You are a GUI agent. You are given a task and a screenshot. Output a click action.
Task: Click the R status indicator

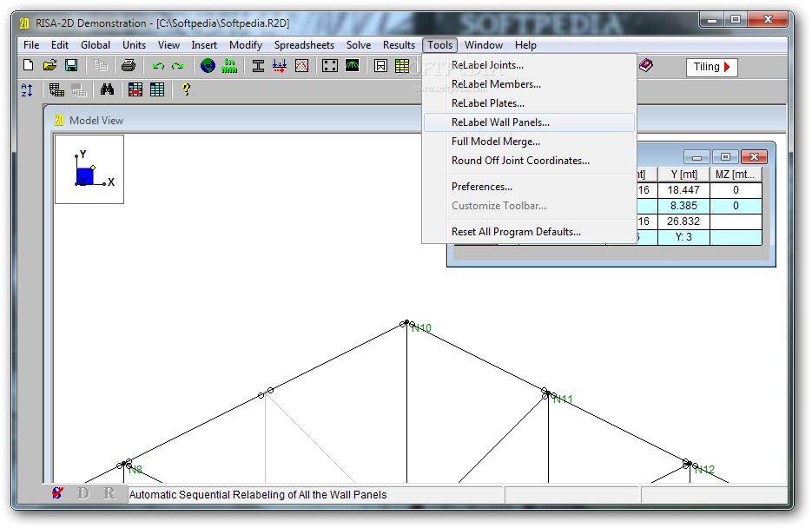click(x=109, y=493)
